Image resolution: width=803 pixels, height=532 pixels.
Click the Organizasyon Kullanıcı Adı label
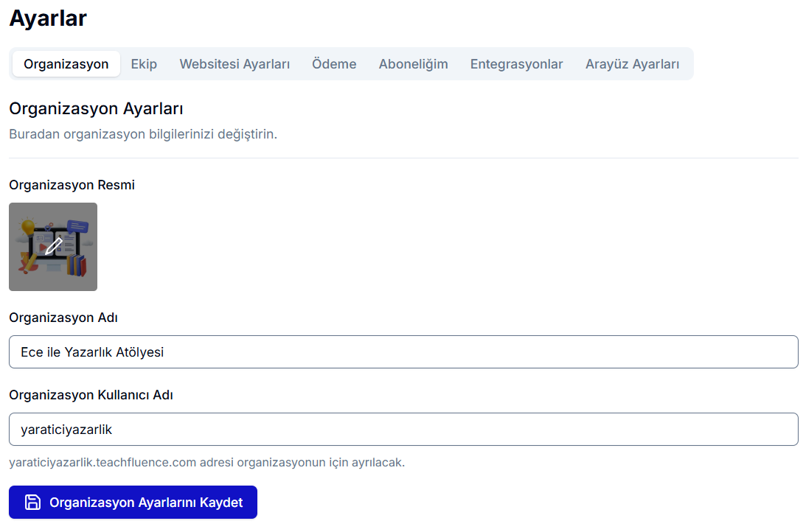click(91, 394)
